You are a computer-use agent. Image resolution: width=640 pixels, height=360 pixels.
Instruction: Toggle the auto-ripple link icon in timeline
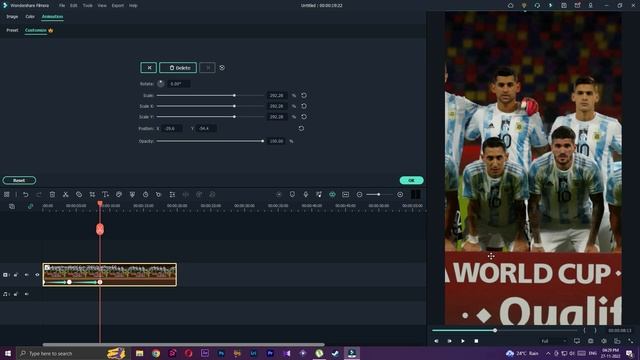30,207
